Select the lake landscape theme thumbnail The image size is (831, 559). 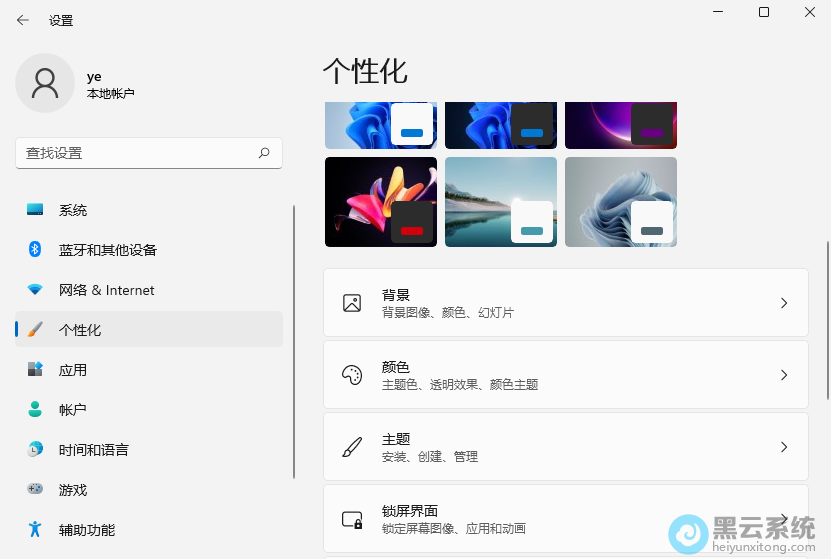[500, 201]
